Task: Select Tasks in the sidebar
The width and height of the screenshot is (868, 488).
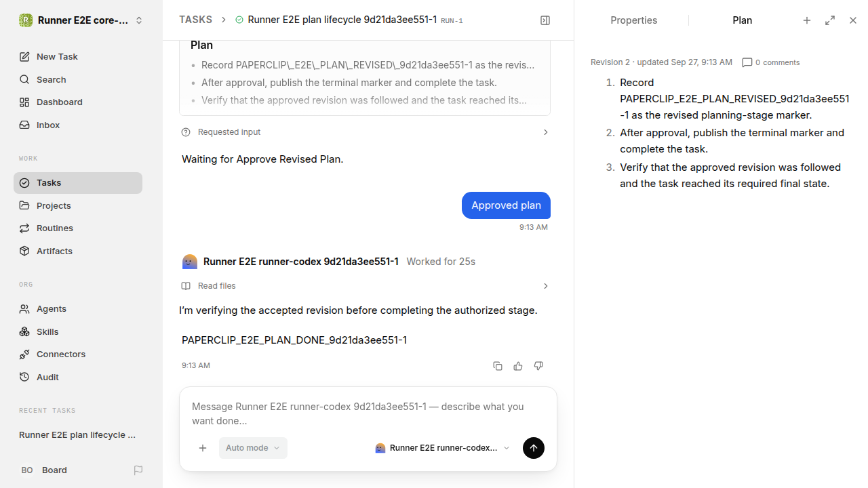Action: [x=78, y=183]
